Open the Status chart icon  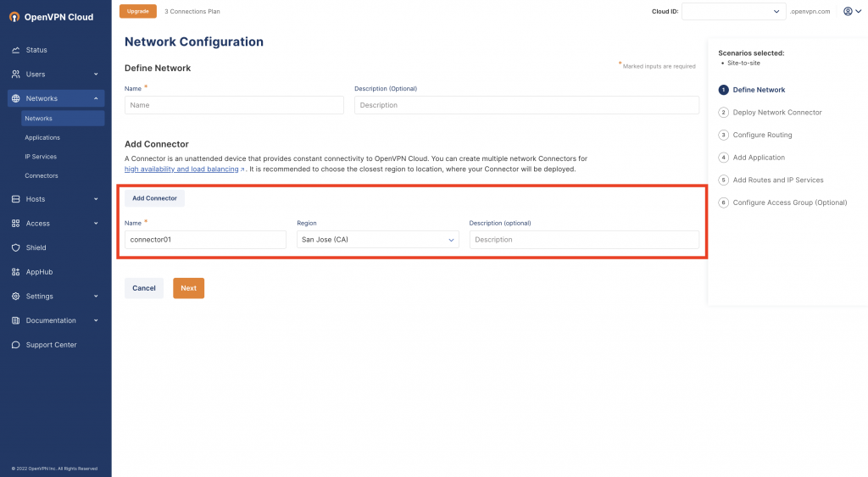click(15, 50)
